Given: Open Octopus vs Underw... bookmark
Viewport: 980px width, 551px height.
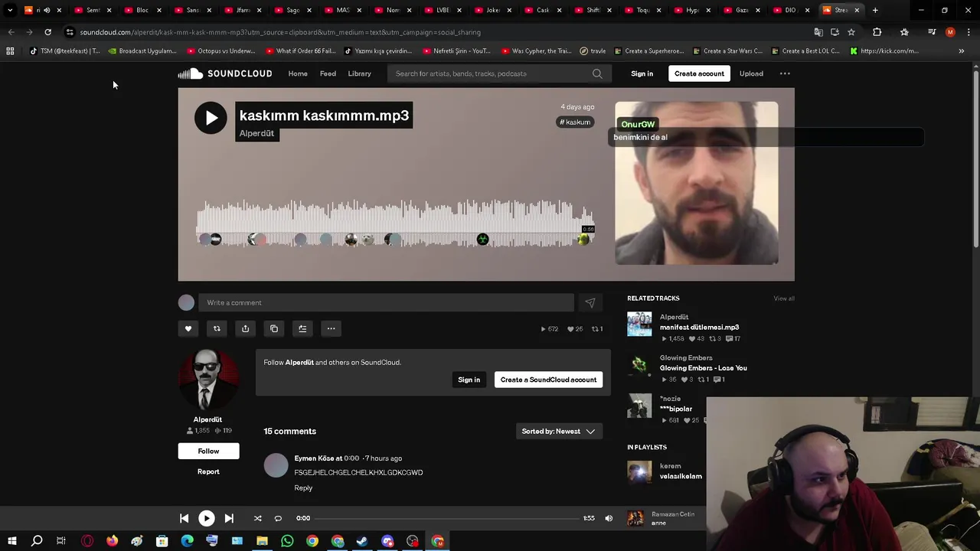Looking at the screenshot, I should pyautogui.click(x=220, y=51).
